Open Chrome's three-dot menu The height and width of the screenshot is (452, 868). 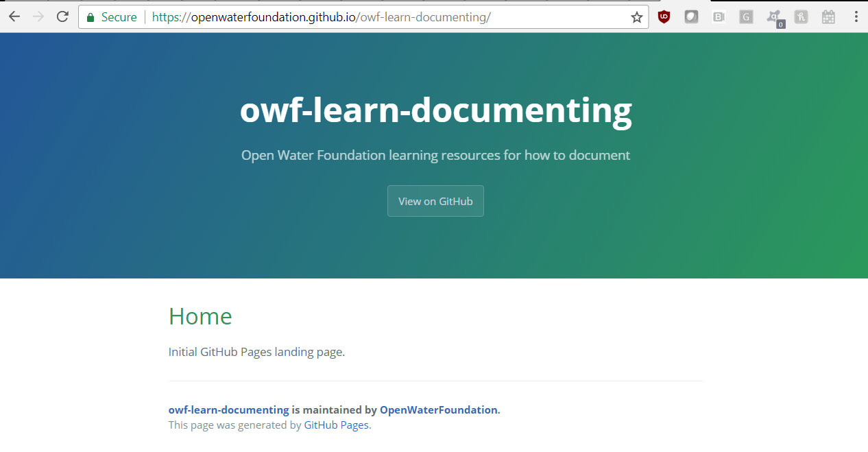pos(856,17)
